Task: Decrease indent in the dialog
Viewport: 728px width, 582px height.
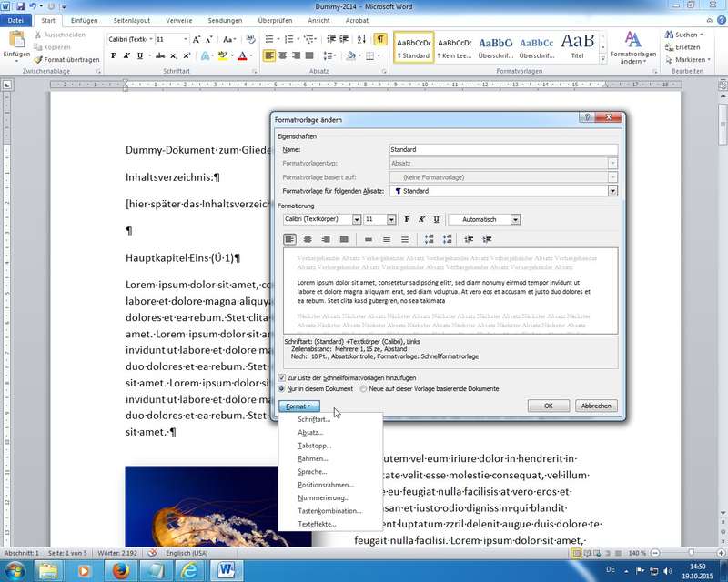Action: [x=469, y=239]
